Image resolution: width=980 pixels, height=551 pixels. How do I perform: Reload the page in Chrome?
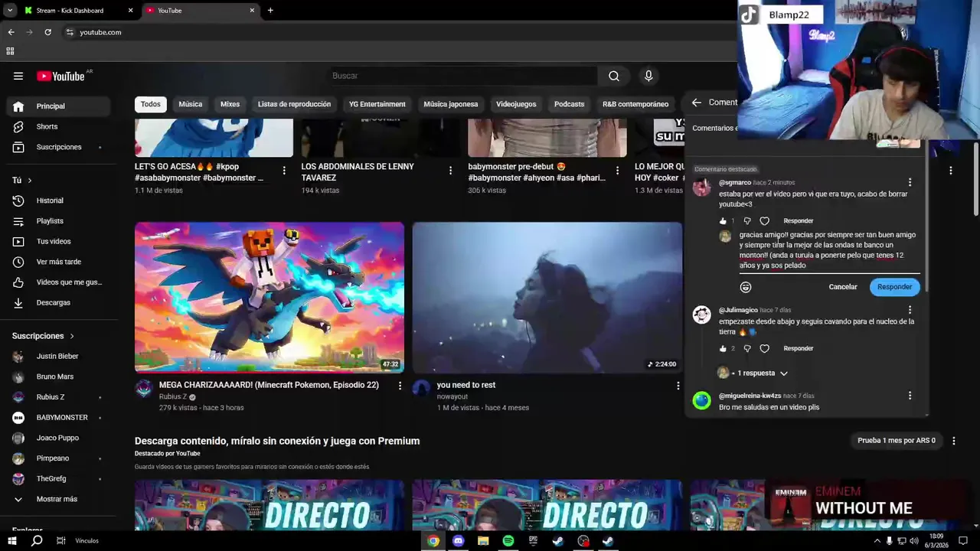(x=47, y=32)
